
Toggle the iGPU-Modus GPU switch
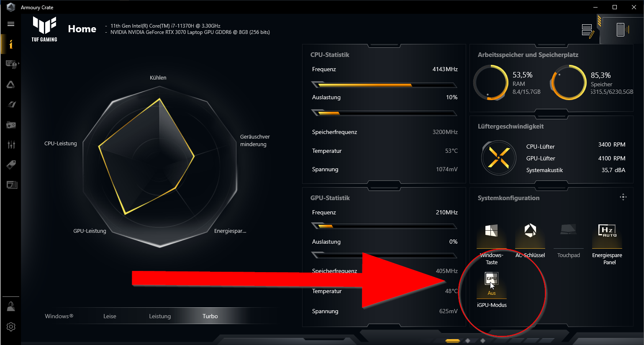492,278
